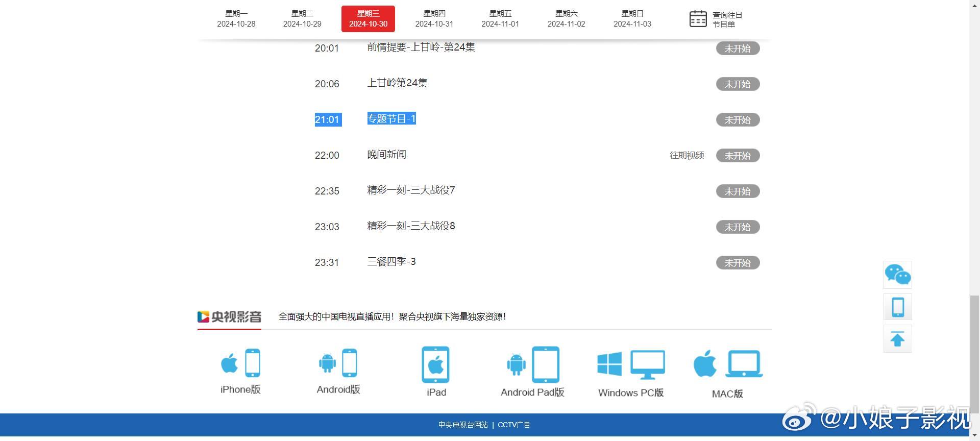980x441 pixels.
Task: Click the mobile phone sidebar icon
Action: (x=898, y=307)
